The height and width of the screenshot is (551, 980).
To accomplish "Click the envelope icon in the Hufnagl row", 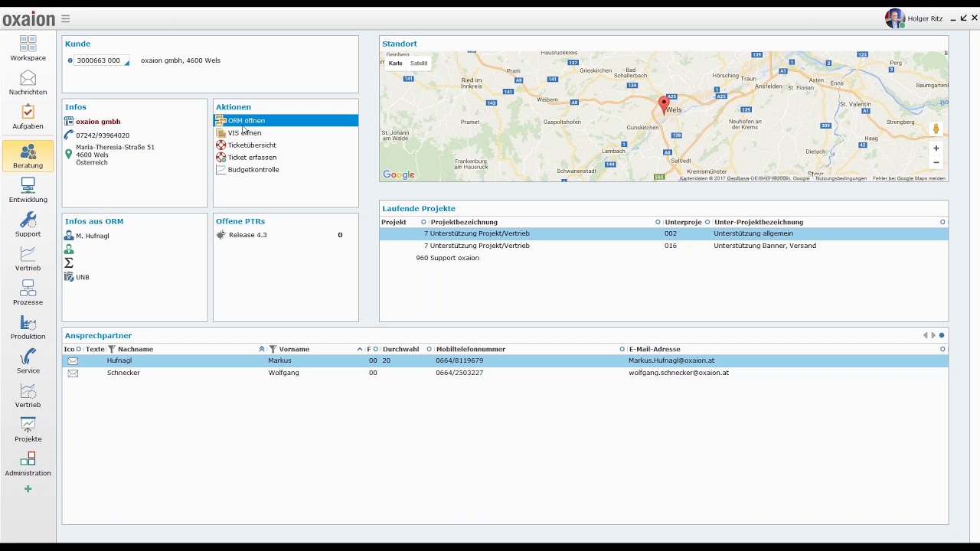I will click(x=73, y=360).
